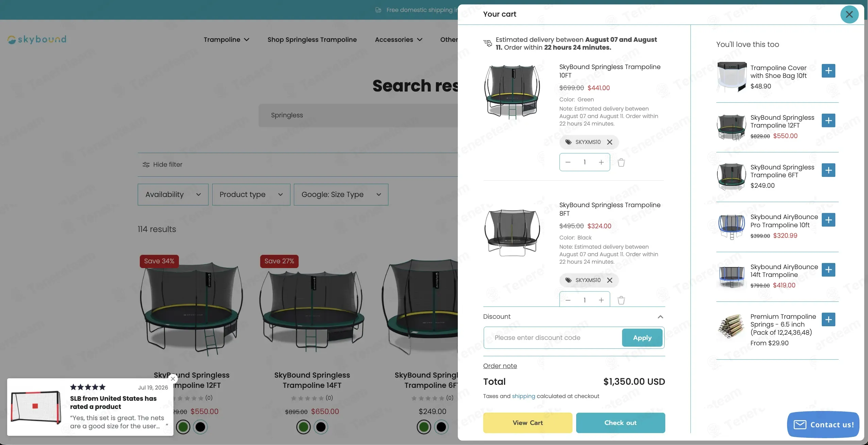Increase quantity of 8FT trampoline
This screenshot has height=445, width=868.
pos(601,300)
